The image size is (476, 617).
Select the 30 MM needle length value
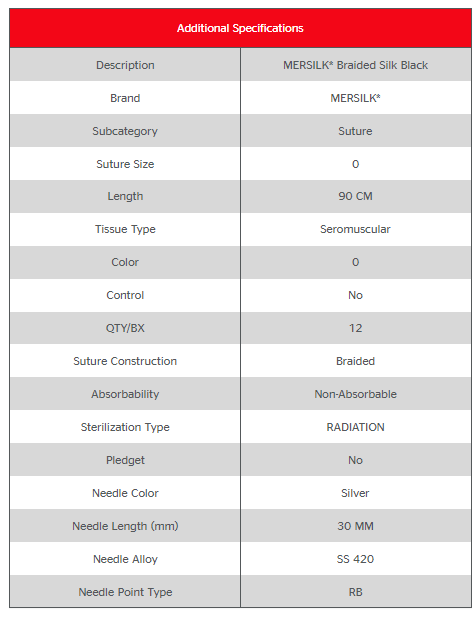click(355, 526)
